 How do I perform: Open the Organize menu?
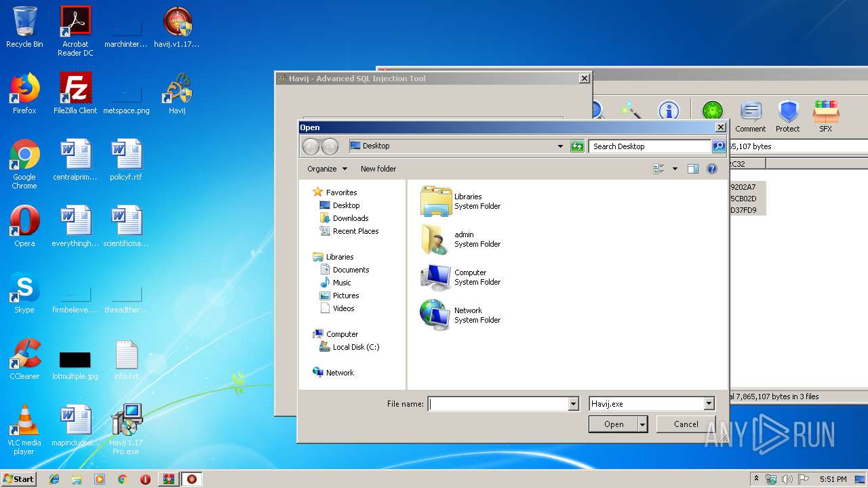point(327,169)
